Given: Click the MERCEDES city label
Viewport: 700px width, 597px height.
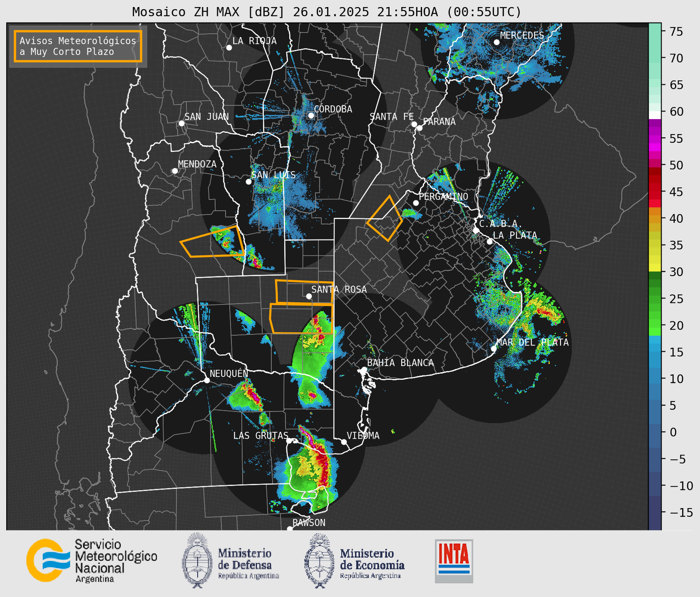Looking at the screenshot, I should pyautogui.click(x=522, y=36).
